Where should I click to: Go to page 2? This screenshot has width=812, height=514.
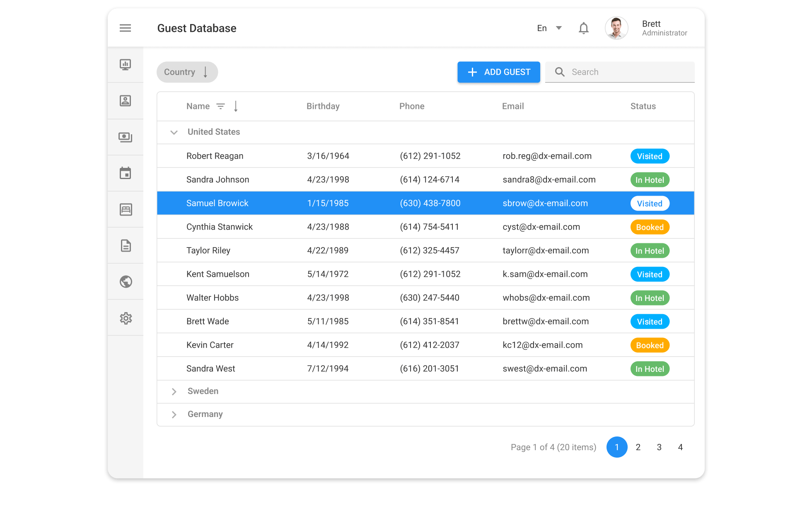click(x=638, y=447)
